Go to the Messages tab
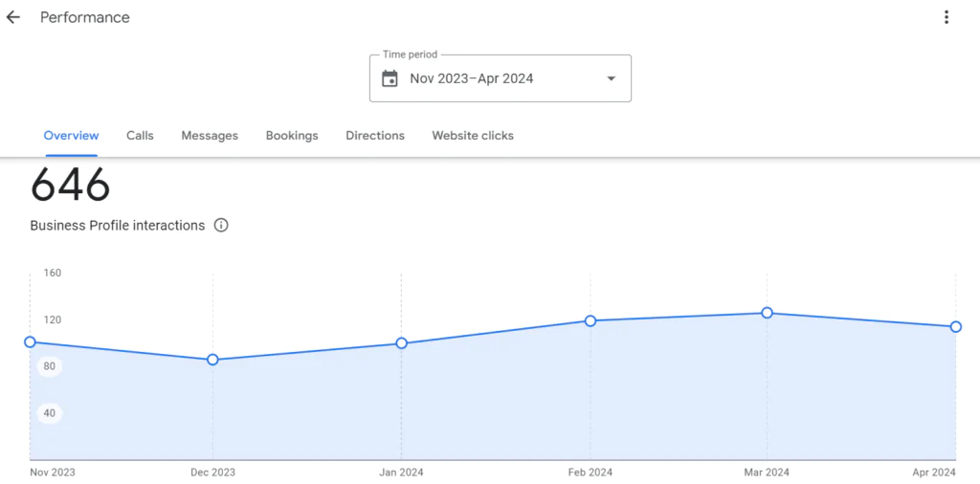Viewport: 980px width, 484px height. [210, 136]
